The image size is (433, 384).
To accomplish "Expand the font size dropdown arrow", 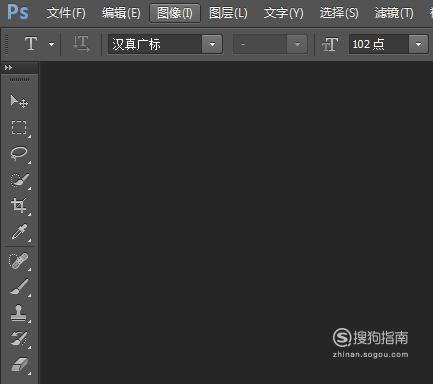I will tap(418, 44).
